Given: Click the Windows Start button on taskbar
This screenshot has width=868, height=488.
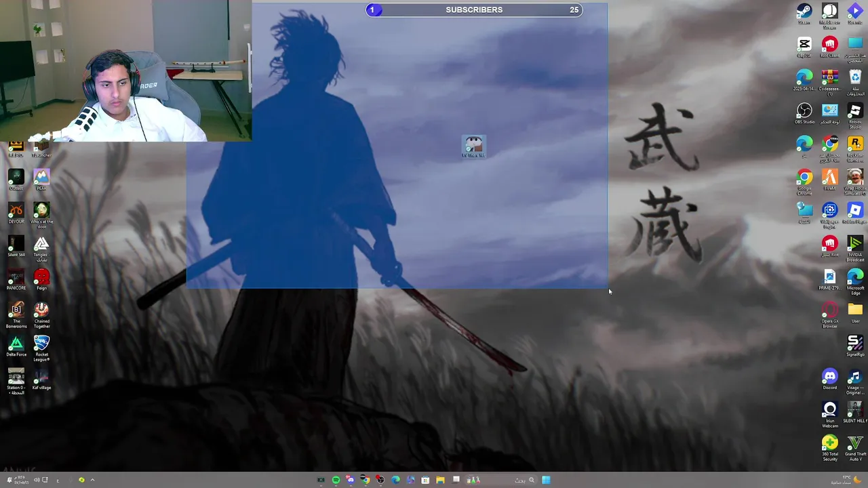Looking at the screenshot, I should click(x=546, y=480).
